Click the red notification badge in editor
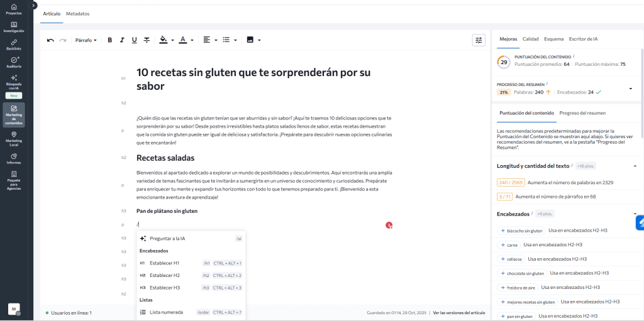This screenshot has height=321, width=644. [x=389, y=226]
